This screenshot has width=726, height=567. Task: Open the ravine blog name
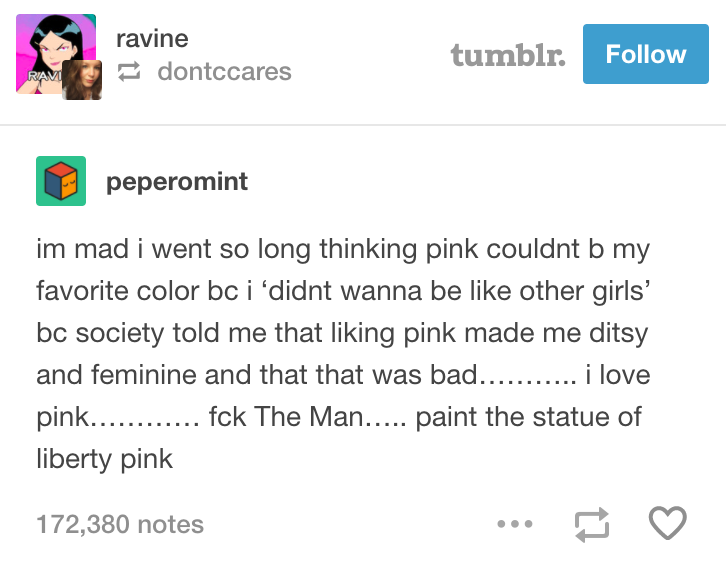tap(152, 38)
